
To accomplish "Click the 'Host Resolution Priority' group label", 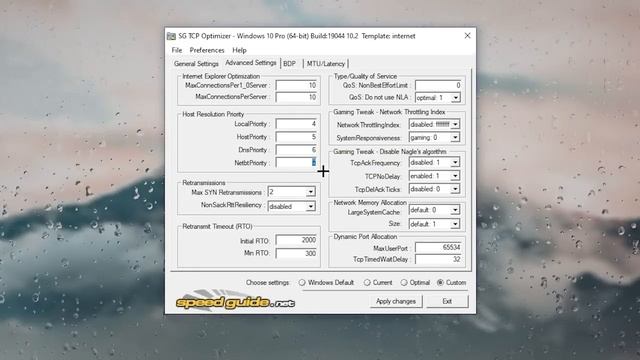I will [x=213, y=114].
